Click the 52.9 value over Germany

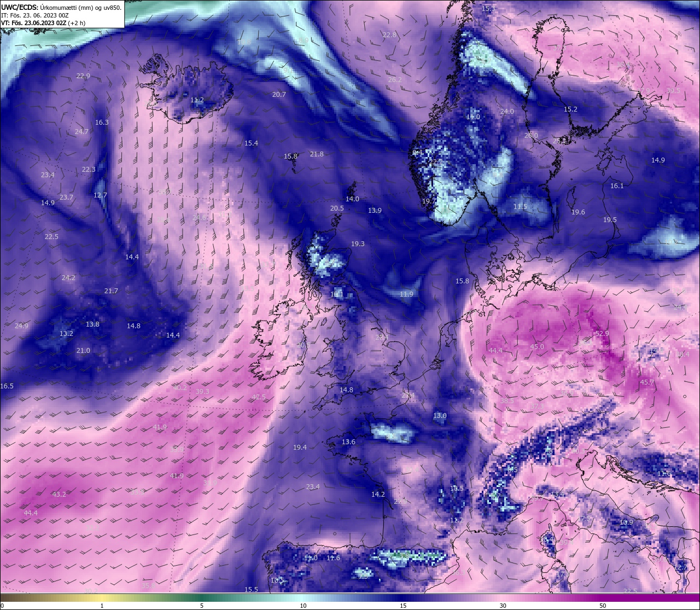tap(602, 334)
